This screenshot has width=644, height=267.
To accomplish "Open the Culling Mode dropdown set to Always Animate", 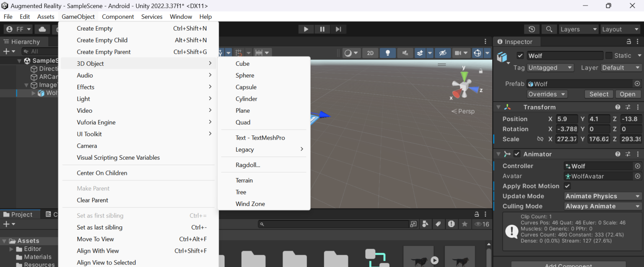I will pyautogui.click(x=602, y=206).
